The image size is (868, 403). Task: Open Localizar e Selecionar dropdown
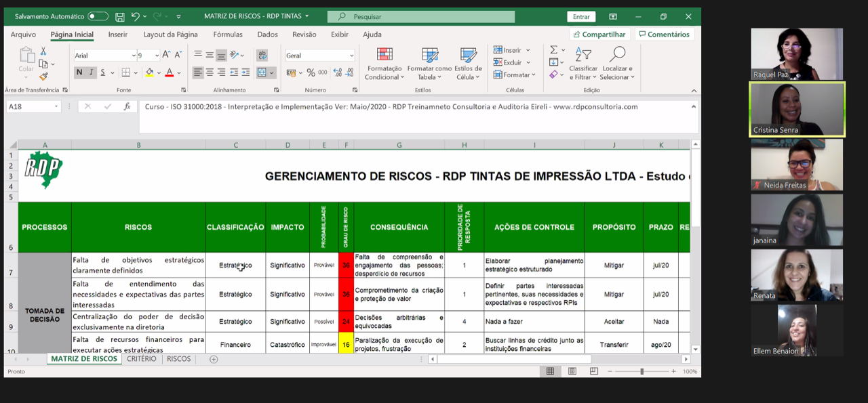pos(618,64)
